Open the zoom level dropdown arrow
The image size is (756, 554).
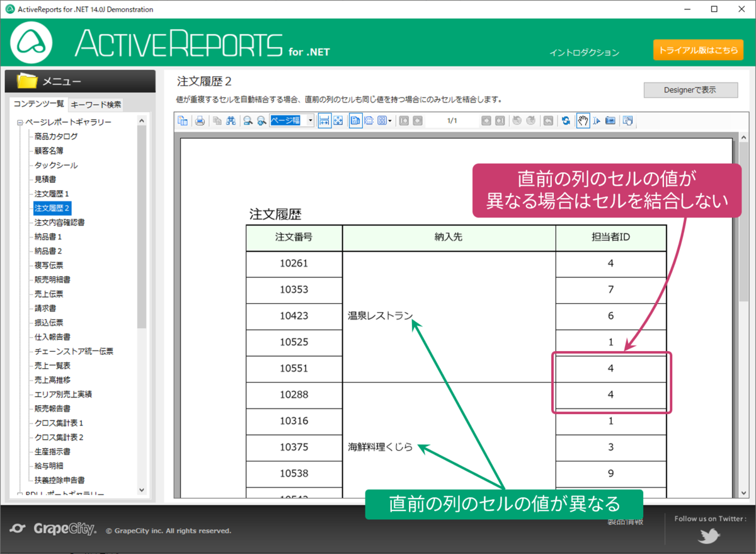[310, 120]
